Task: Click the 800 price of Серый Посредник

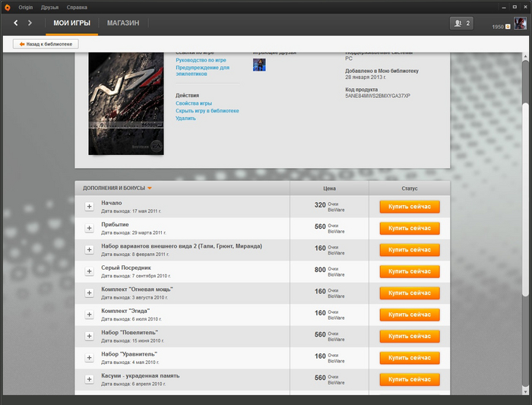Action: coord(320,270)
